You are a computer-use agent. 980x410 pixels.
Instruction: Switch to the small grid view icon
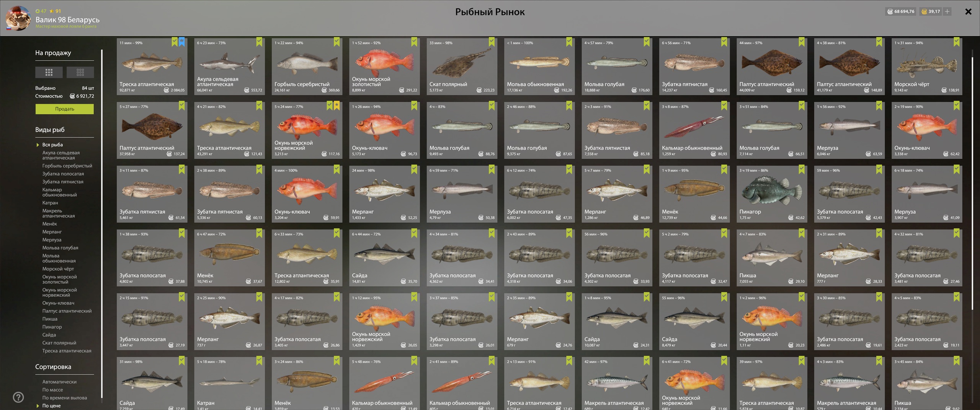pos(80,72)
